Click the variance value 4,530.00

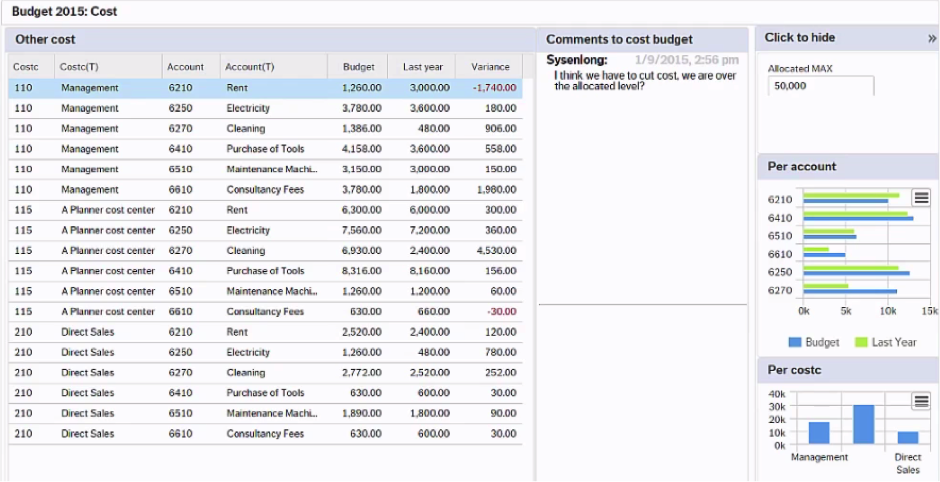coord(496,251)
